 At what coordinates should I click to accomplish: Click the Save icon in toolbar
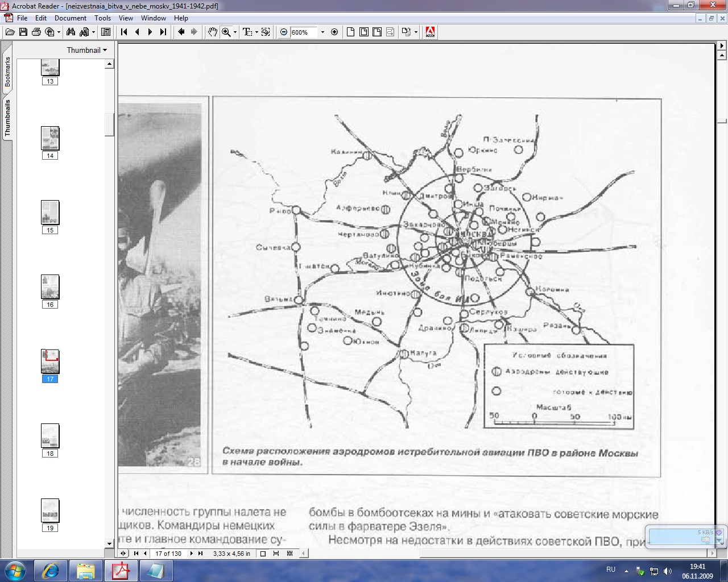tap(23, 32)
